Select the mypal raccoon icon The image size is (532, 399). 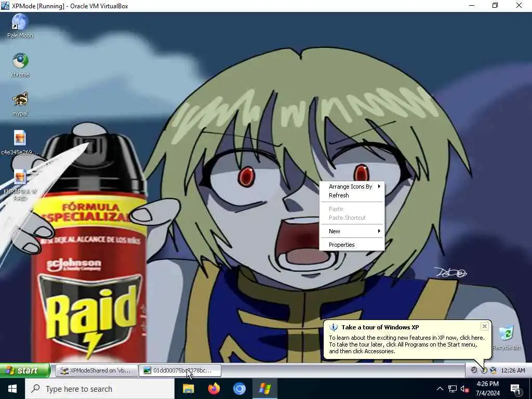(x=20, y=104)
